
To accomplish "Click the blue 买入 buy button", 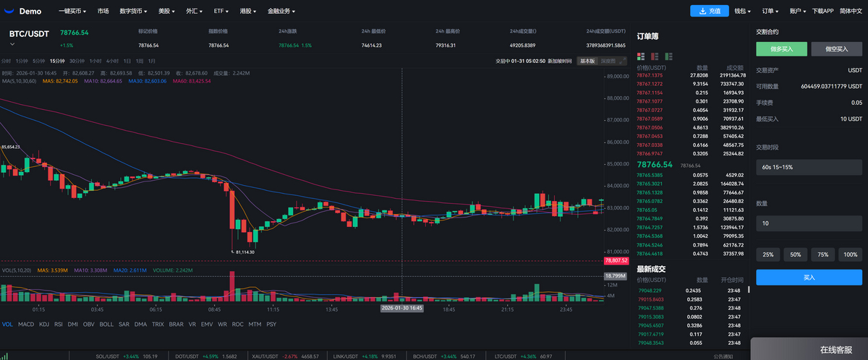I will (x=809, y=278).
